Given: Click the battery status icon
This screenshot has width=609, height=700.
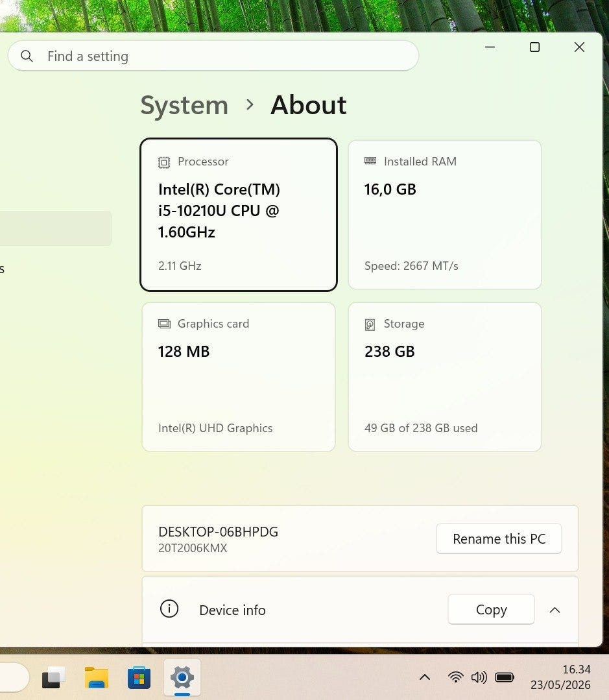Looking at the screenshot, I should (505, 677).
